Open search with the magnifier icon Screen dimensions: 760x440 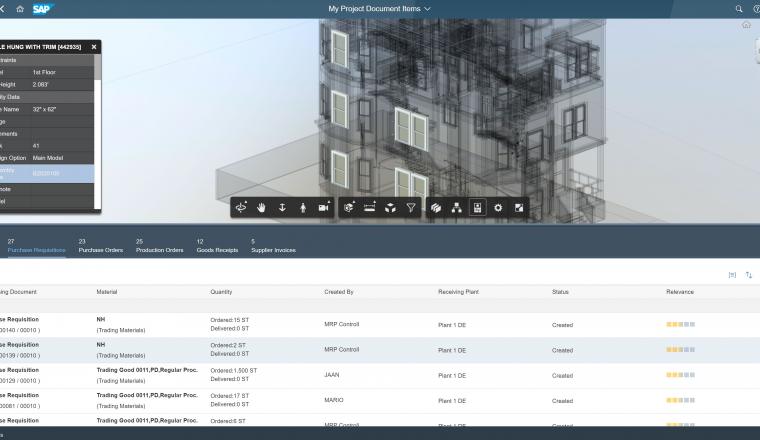739,9
